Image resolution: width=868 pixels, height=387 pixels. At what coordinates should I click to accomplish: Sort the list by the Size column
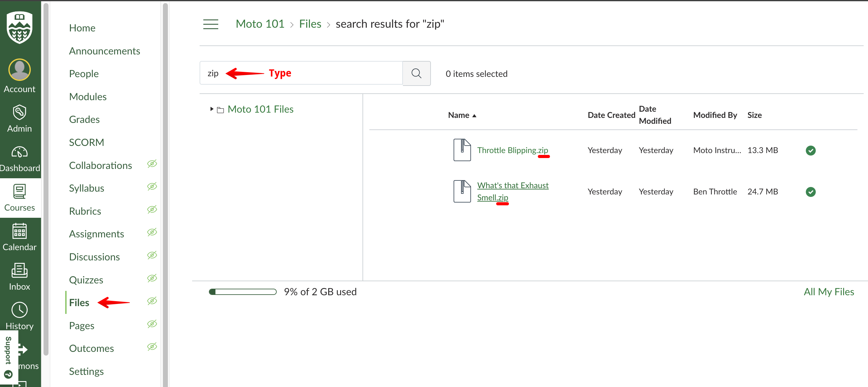754,115
